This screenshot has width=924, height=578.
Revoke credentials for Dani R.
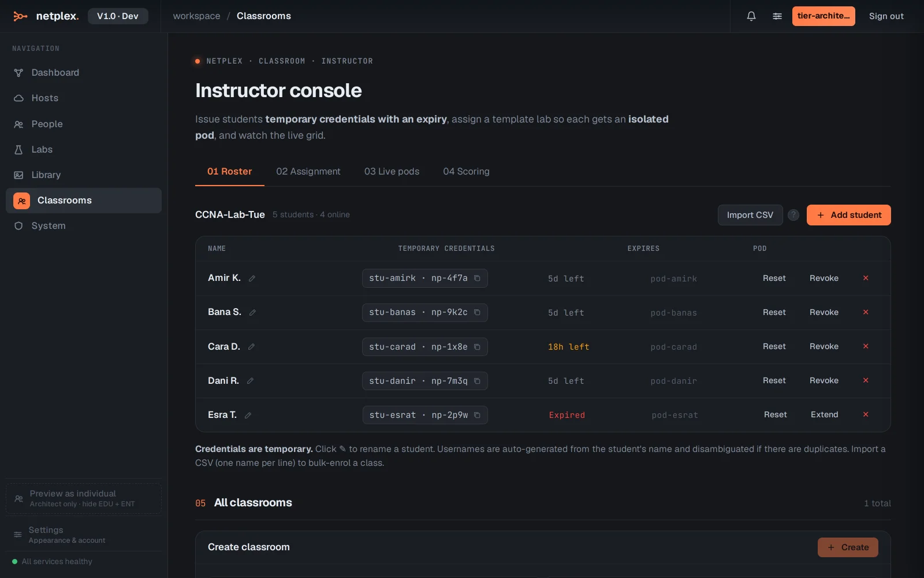point(824,381)
